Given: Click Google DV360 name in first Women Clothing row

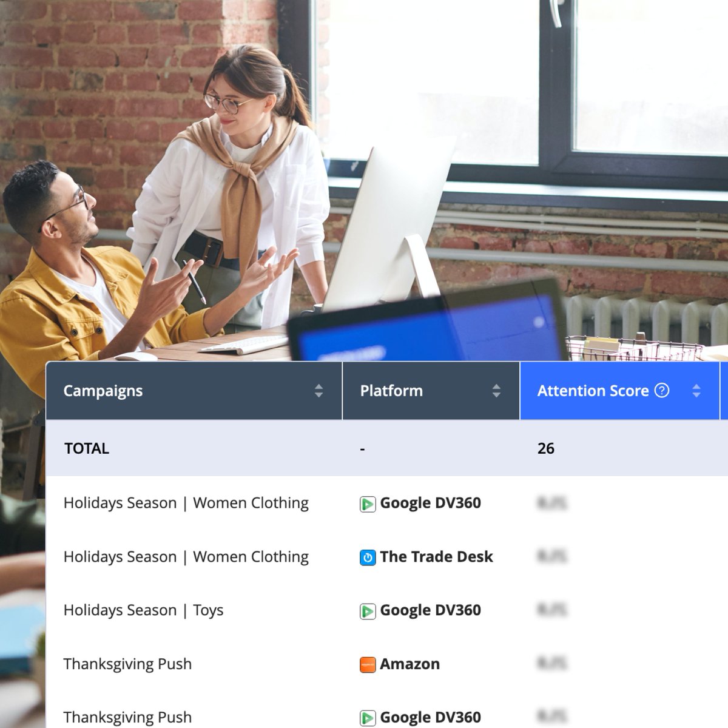Looking at the screenshot, I should [x=431, y=503].
